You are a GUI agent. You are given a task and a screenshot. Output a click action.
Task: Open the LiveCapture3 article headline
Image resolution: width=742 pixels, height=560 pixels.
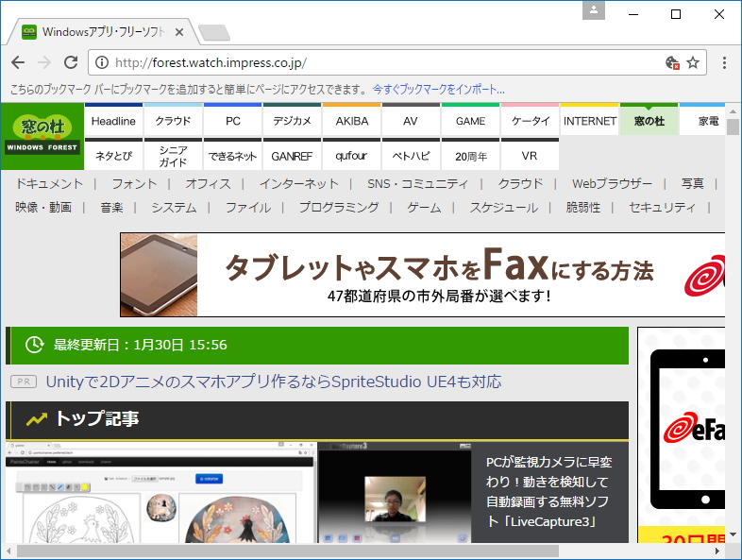(x=548, y=491)
